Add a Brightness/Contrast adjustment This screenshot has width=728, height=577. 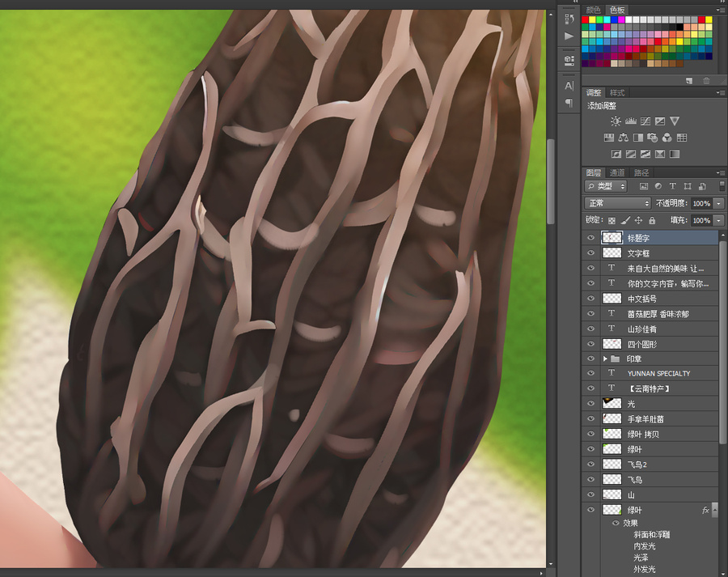(x=616, y=121)
